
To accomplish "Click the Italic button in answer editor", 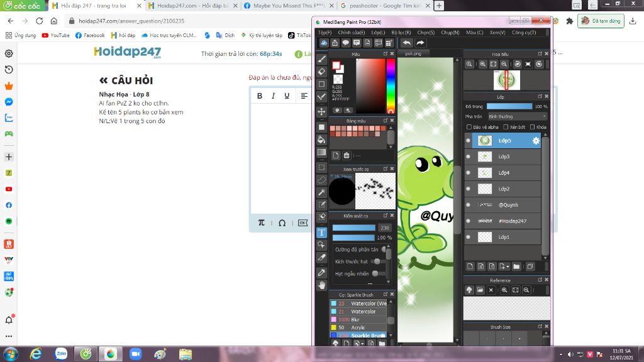I will [x=273, y=96].
